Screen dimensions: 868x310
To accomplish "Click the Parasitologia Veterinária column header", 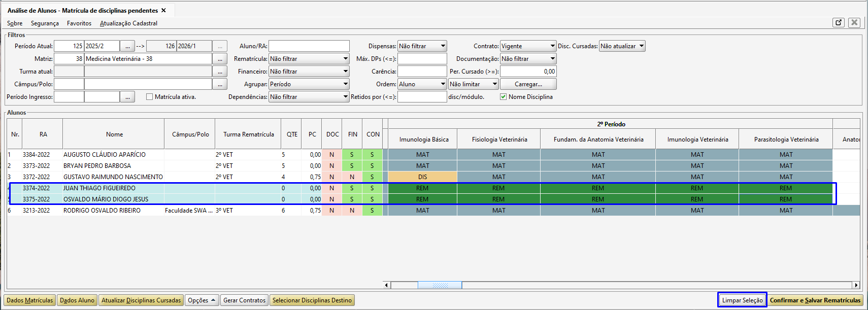I will tap(786, 140).
